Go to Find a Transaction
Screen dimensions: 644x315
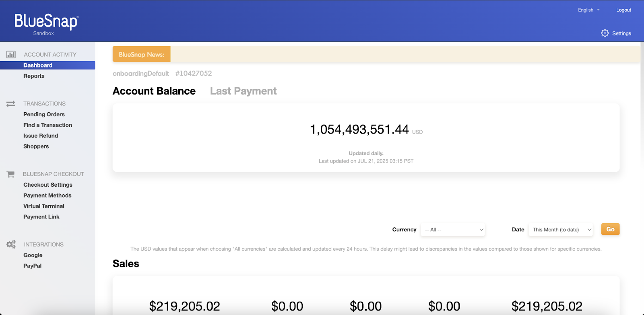(x=47, y=125)
